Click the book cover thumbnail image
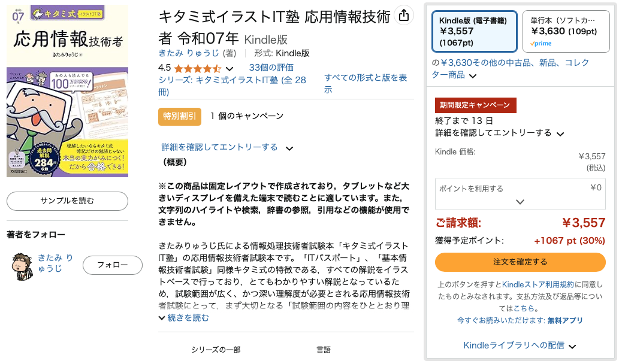Image resolution: width=622 pixels, height=364 pixels. (68, 91)
